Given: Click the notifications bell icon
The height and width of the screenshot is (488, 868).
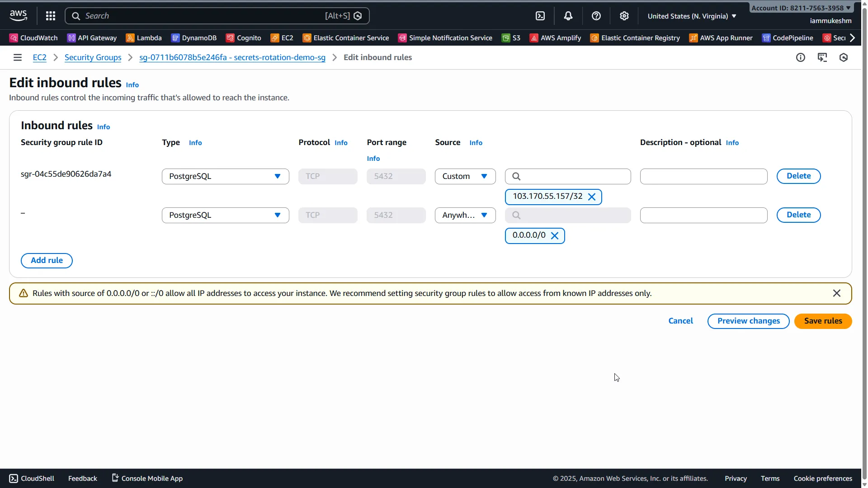Looking at the screenshot, I should pyautogui.click(x=568, y=15).
